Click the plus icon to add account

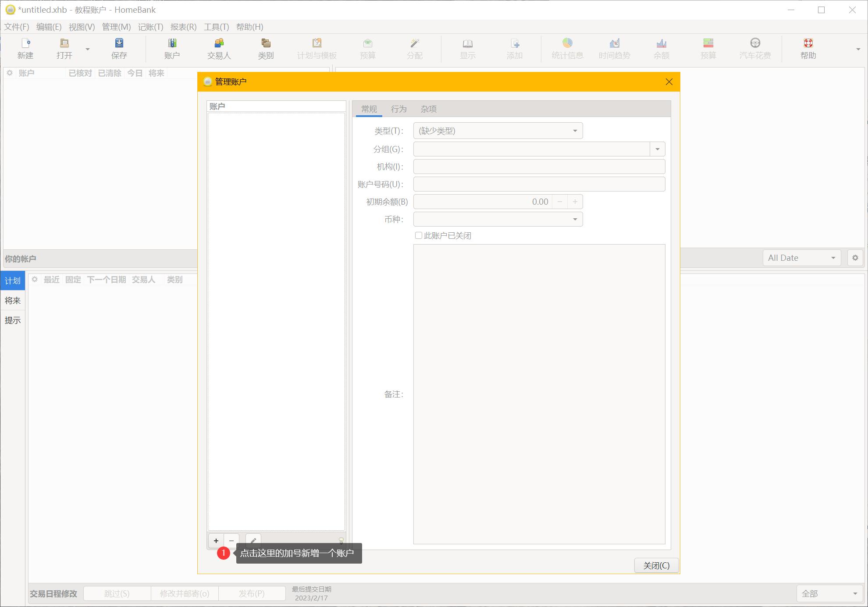[x=216, y=540]
